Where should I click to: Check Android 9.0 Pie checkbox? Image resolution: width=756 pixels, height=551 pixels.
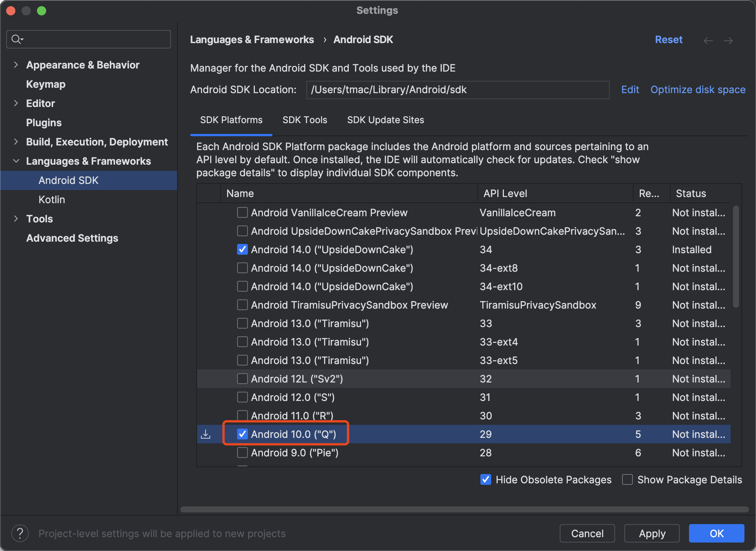pyautogui.click(x=242, y=452)
